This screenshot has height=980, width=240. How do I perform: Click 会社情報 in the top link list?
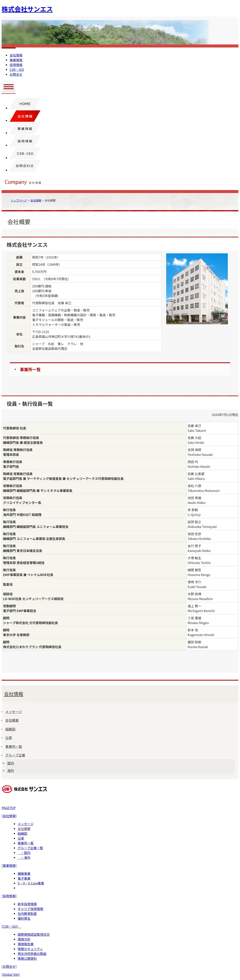click(x=16, y=55)
